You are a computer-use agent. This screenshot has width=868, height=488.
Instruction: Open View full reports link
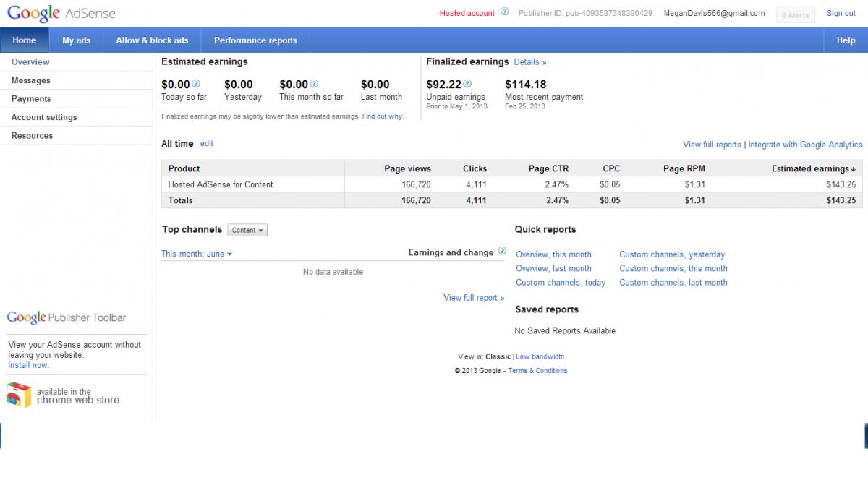pyautogui.click(x=712, y=145)
